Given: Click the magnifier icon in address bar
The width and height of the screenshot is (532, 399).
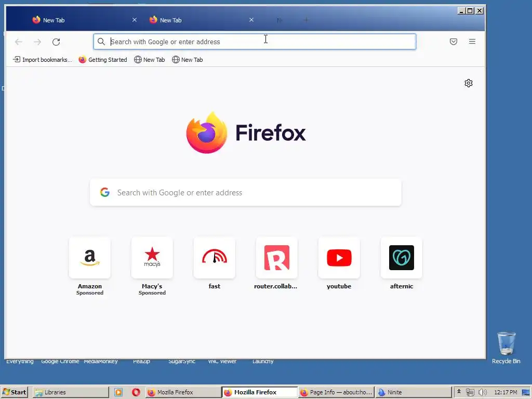Looking at the screenshot, I should point(101,42).
